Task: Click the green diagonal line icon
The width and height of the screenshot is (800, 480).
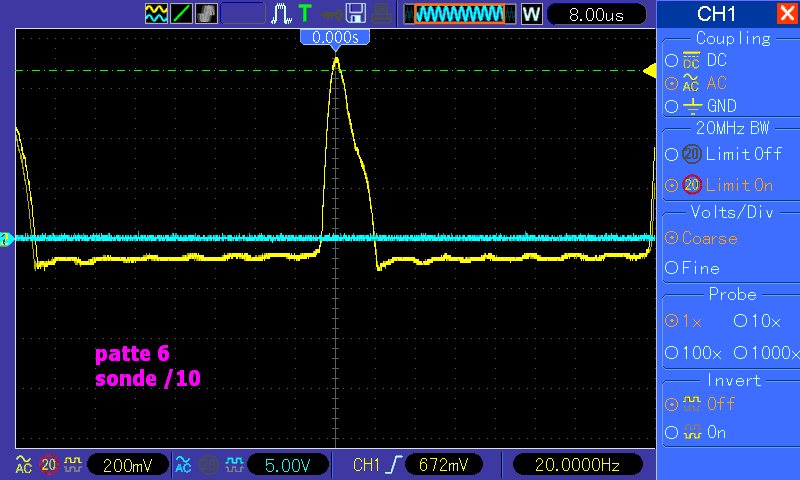Action: click(182, 14)
